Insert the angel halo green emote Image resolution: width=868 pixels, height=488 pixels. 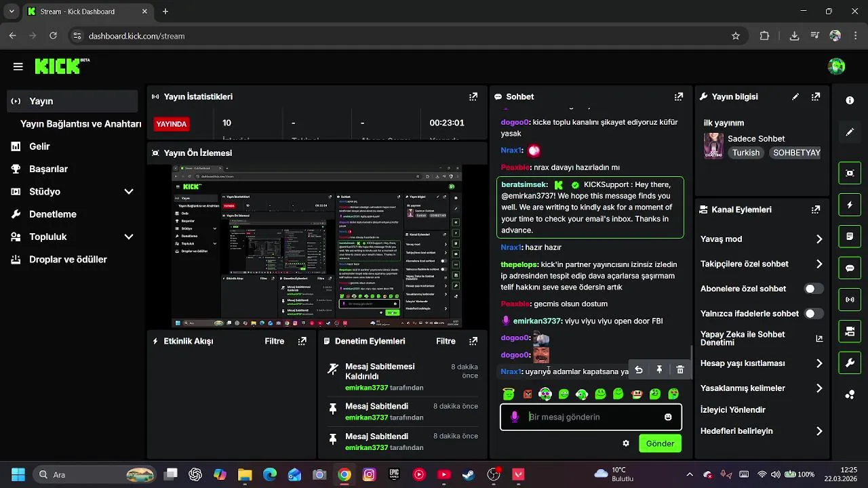(x=509, y=394)
